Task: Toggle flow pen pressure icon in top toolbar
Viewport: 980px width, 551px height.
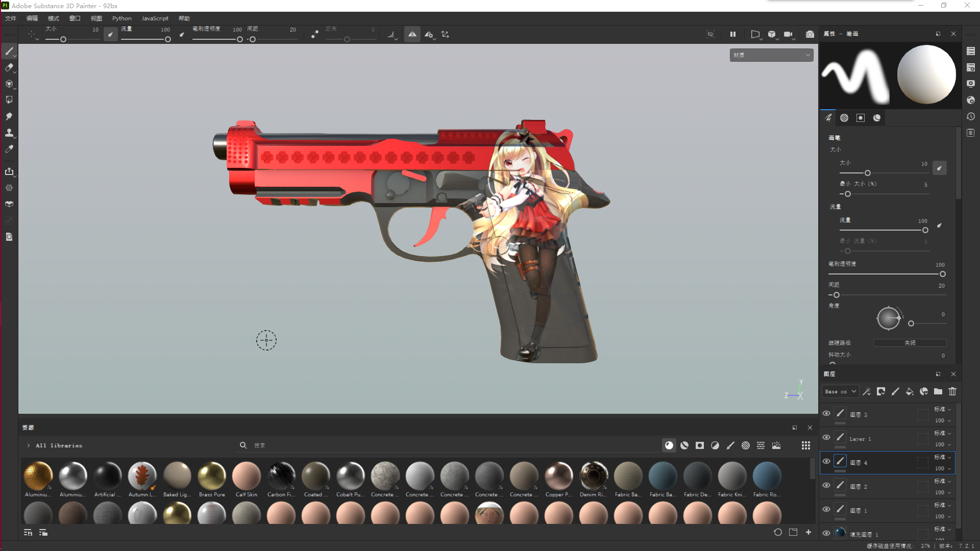Action: pos(182,35)
